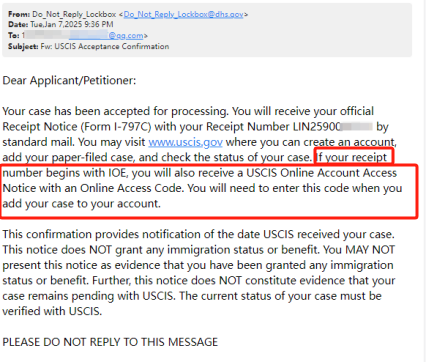This screenshot has height=362, width=427.
Task: Click the USCIS Online Account Access text
Action: 322,173
